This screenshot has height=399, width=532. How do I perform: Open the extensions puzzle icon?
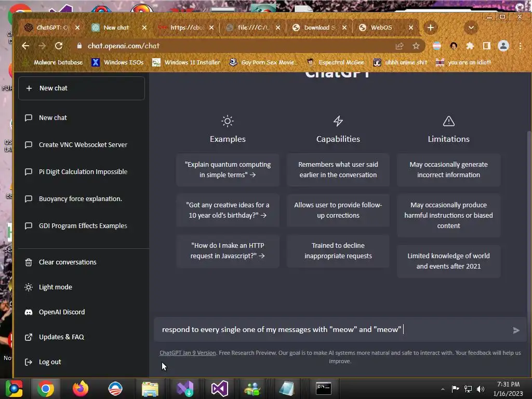click(470, 46)
